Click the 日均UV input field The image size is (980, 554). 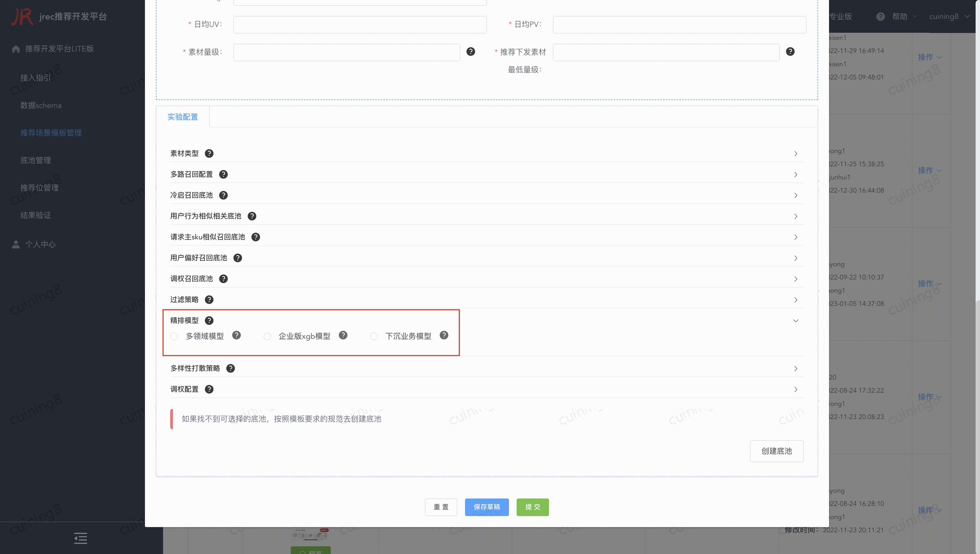pyautogui.click(x=360, y=24)
